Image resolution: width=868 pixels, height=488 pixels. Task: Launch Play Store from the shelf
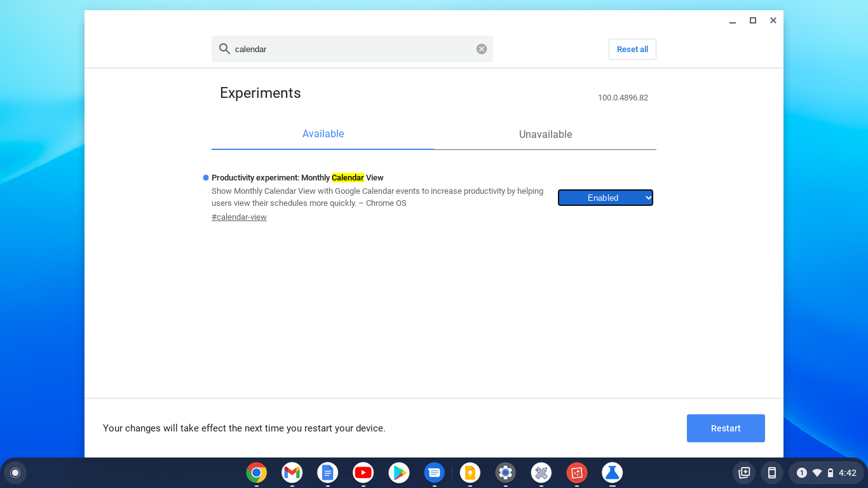(x=399, y=473)
